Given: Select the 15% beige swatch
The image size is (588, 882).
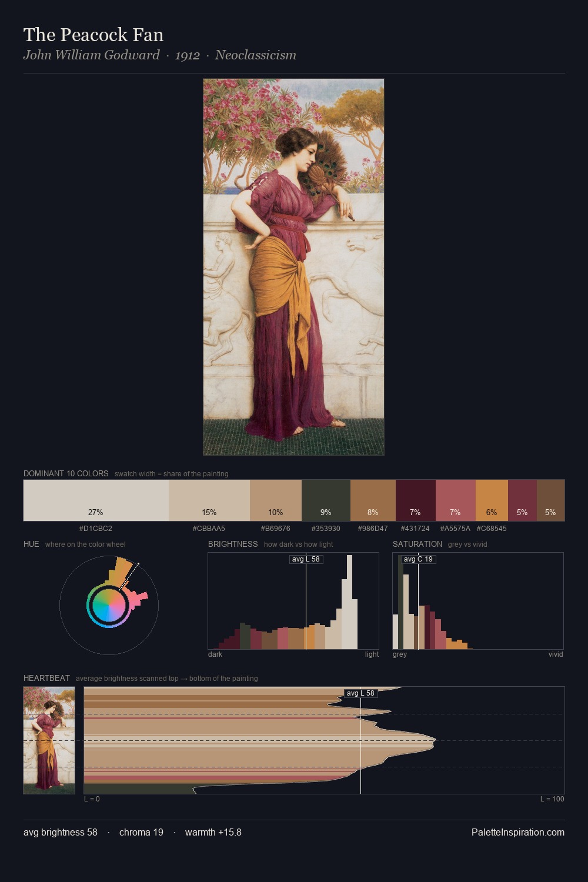Looking at the screenshot, I should click(x=209, y=500).
